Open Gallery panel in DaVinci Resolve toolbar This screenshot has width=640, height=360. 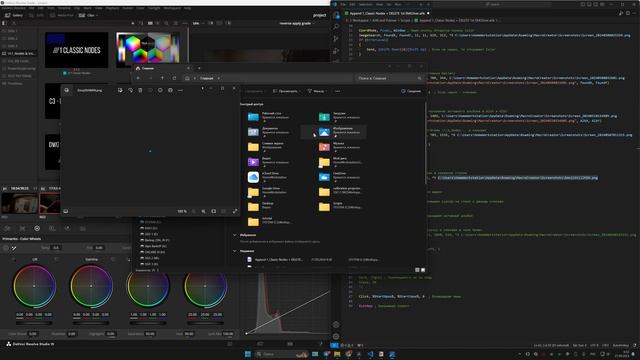14,15
